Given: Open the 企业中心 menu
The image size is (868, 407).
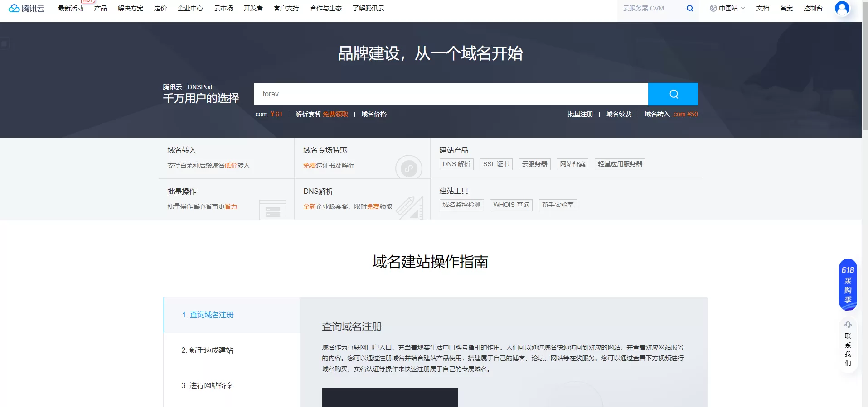Looking at the screenshot, I should (190, 8).
